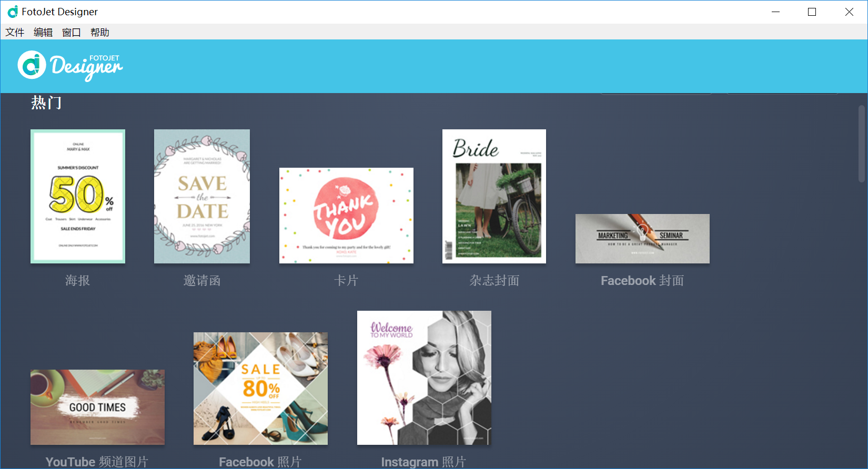Click the Facebook 照片 label
Screen dimensions: 868x469
pos(260,462)
